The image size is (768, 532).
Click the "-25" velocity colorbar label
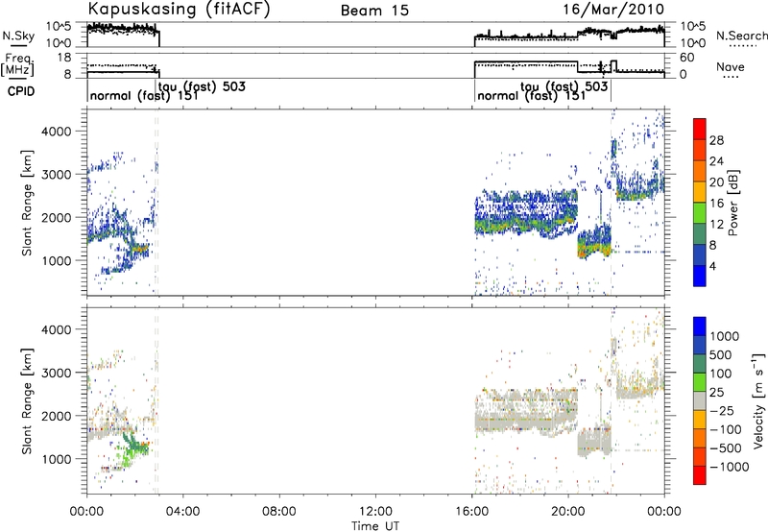(x=722, y=410)
